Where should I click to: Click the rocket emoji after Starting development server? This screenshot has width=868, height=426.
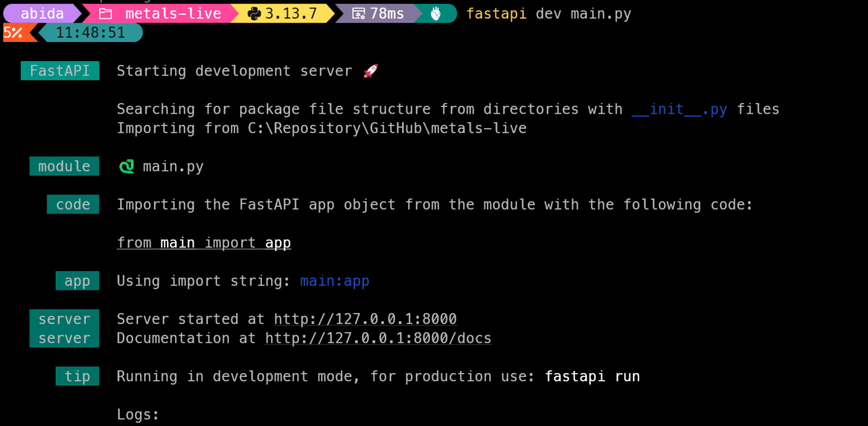(370, 71)
